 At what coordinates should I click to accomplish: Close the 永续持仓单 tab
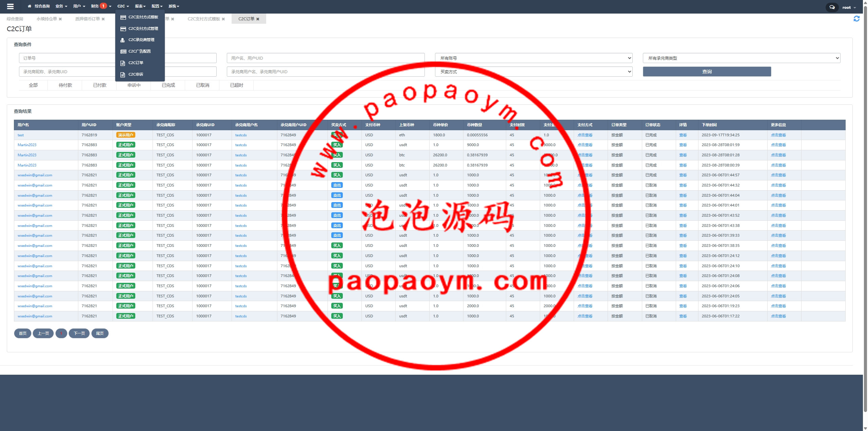pos(60,19)
